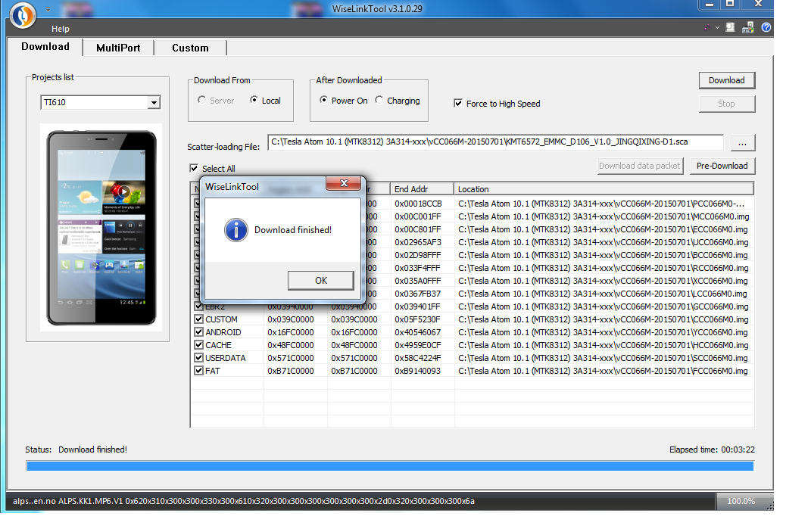Click the blue help question mark icon

[x=766, y=27]
